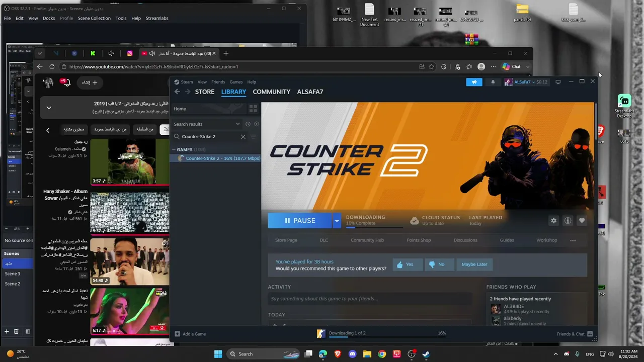Expand the YouTube playlist panel chevron
This screenshot has width=644, height=362.
coord(49,108)
